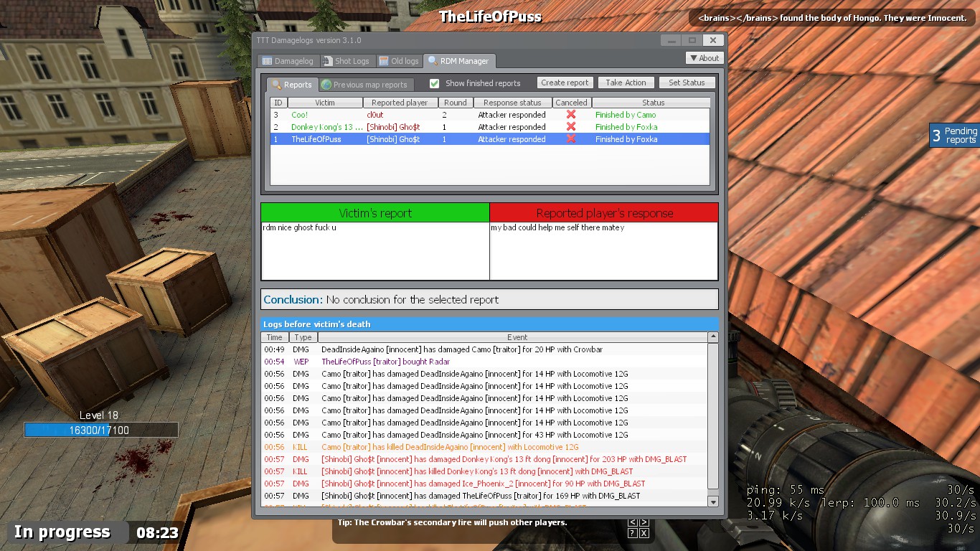The image size is (980, 551).
Task: Click the Conclusion text bar
Action: coord(489,299)
